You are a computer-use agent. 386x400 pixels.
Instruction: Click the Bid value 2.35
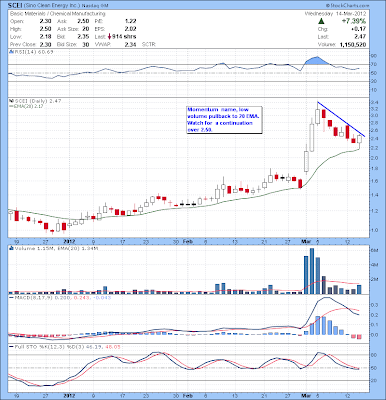pos(83,37)
